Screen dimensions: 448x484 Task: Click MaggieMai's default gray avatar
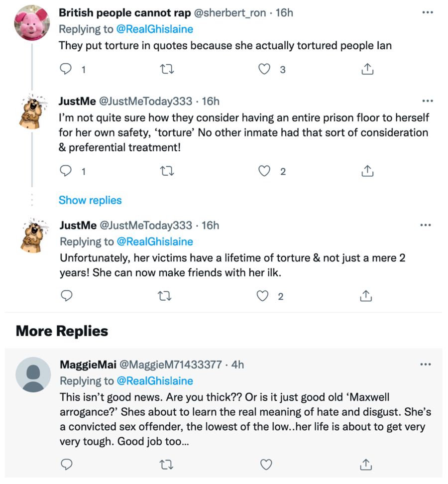pyautogui.click(x=33, y=374)
